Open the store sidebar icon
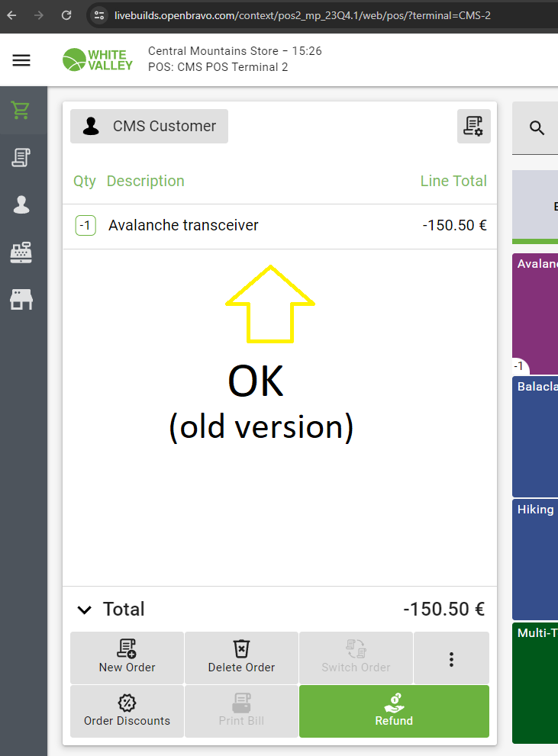 21,299
